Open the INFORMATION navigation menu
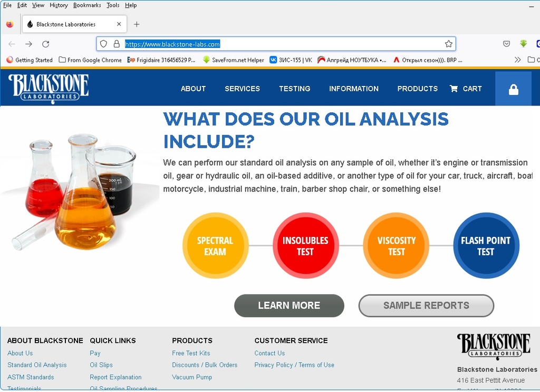This screenshot has height=392, width=540. coord(354,89)
